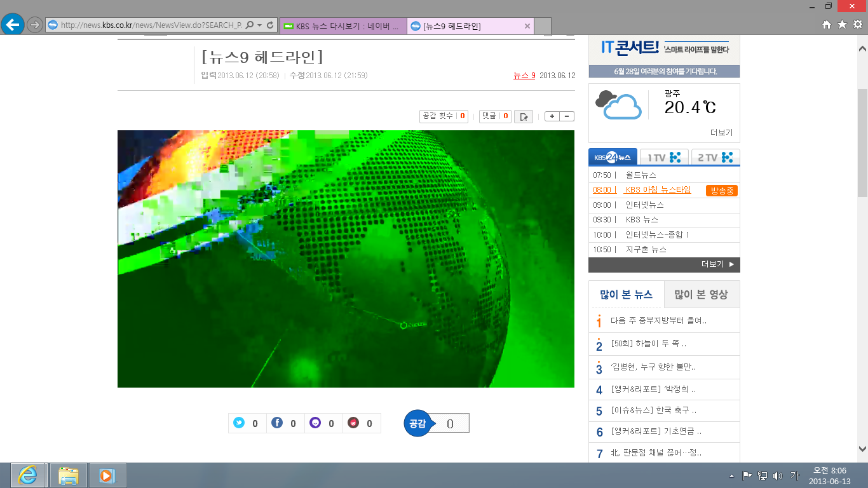Image resolution: width=868 pixels, height=488 pixels.
Task: Click the network status tray icon
Action: [x=763, y=475]
